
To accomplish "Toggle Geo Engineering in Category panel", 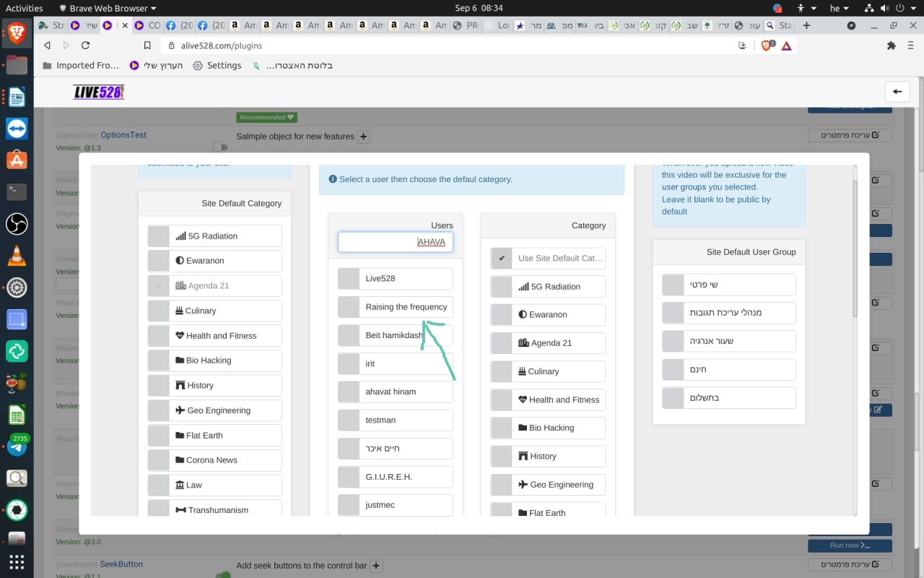I will [x=502, y=484].
